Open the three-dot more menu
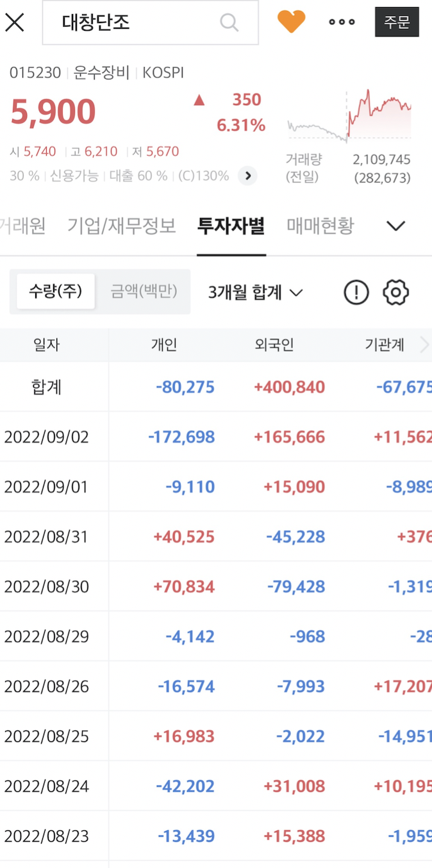The image size is (432, 868). [x=342, y=22]
